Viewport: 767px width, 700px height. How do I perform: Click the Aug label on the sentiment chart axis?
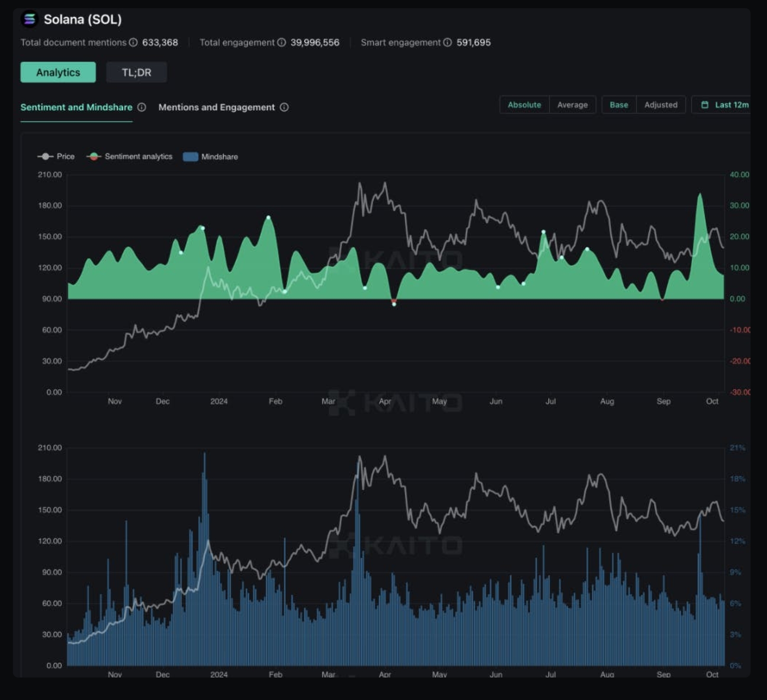click(x=607, y=401)
